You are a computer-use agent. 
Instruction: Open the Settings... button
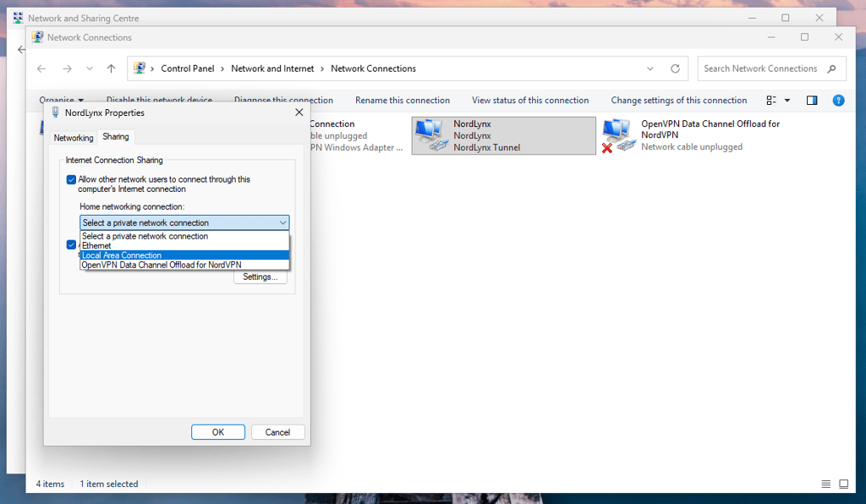260,277
